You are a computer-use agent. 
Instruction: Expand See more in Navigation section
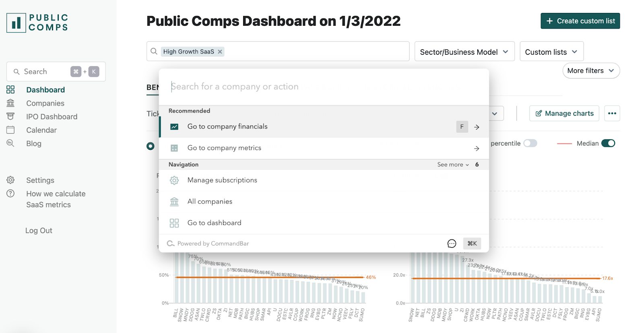tap(453, 165)
